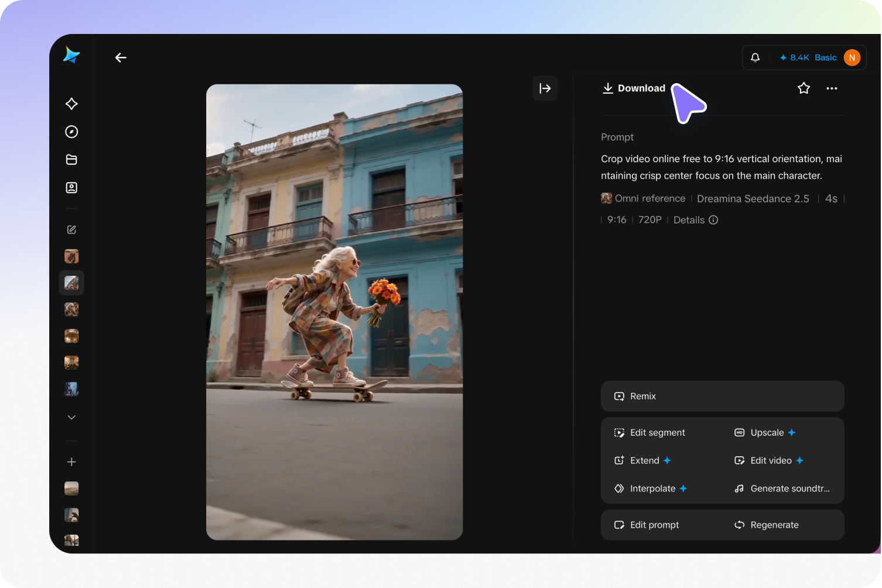Screen dimensions: 882x588
Task: Click the skateboarding grandma video preview
Action: pyautogui.click(x=334, y=312)
